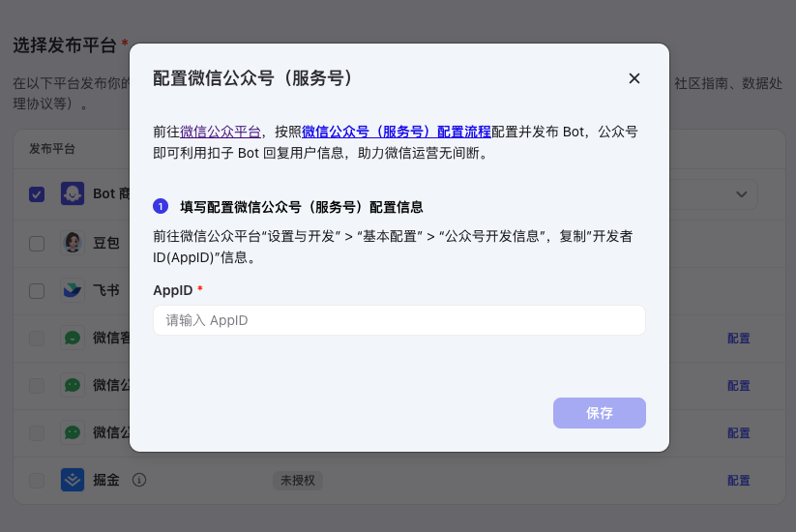Uncheck the Bot store checkbox
Screen dimensions: 796x532
point(37,194)
